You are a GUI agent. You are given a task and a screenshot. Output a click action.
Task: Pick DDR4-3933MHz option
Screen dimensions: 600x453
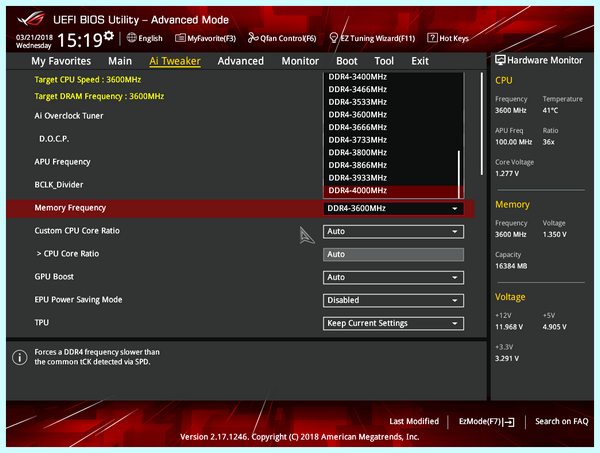tap(390, 178)
